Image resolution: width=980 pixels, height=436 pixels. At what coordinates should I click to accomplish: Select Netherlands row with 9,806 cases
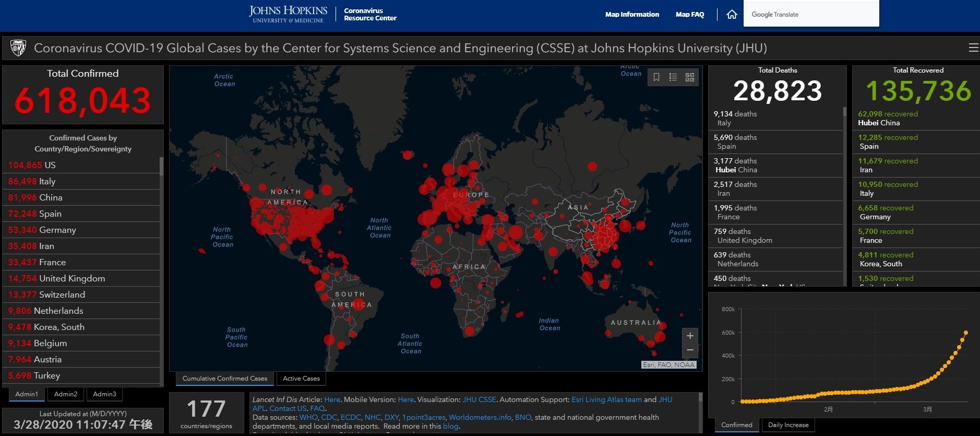[x=81, y=311]
